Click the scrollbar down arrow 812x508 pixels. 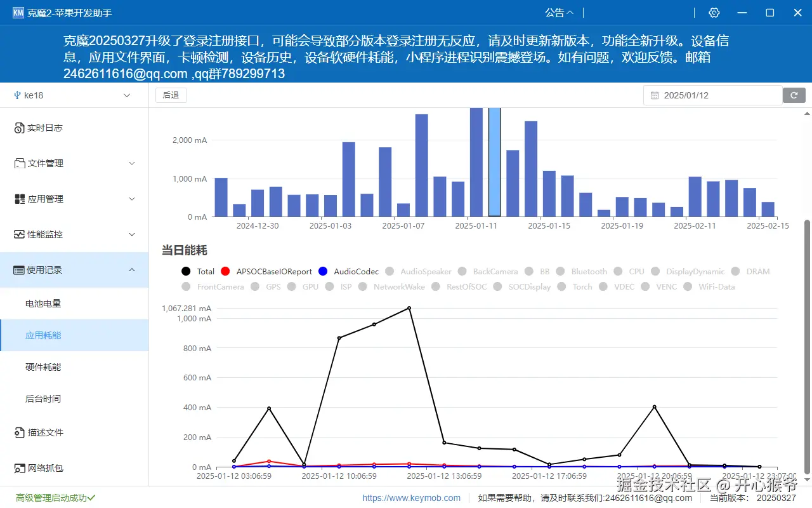click(x=807, y=481)
